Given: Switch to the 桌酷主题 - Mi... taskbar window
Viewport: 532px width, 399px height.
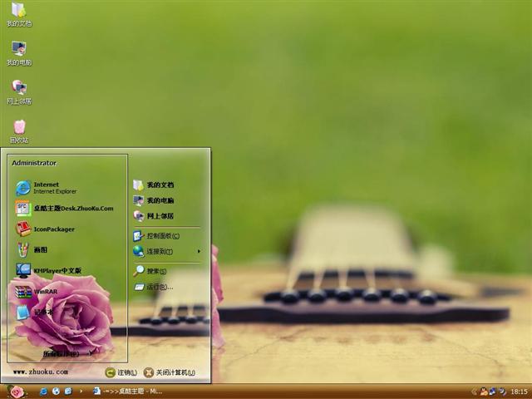Looking at the screenshot, I should click(x=127, y=392).
